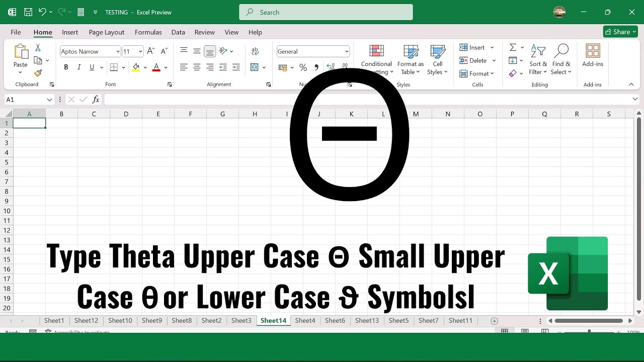Toggle Underline formatting

[x=92, y=67]
